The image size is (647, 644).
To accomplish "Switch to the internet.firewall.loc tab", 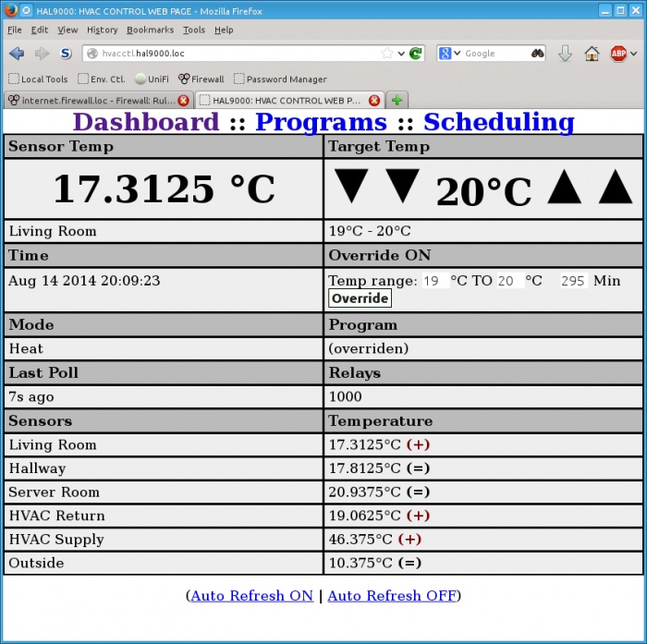I will (x=92, y=101).
